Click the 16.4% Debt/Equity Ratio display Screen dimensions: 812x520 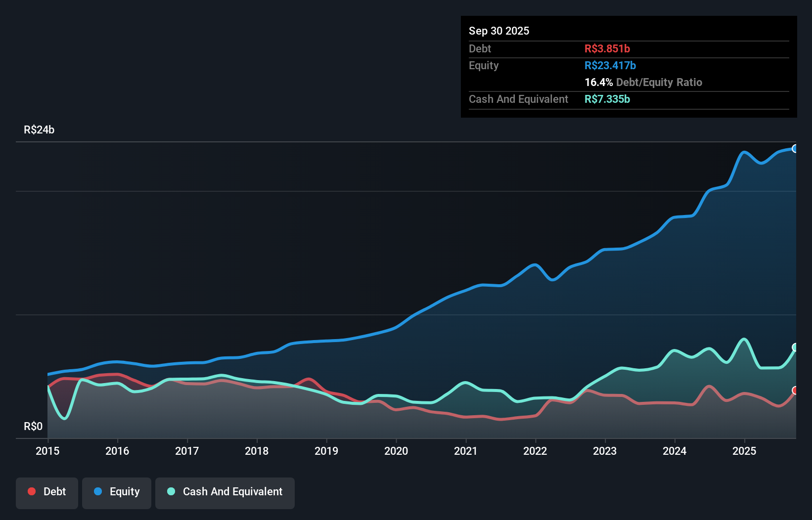click(x=643, y=82)
